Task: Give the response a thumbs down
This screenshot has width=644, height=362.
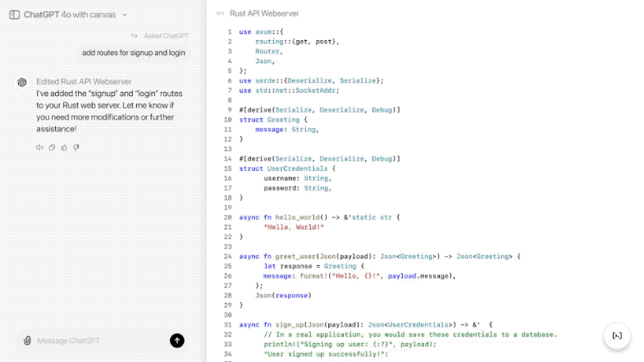Action: (x=76, y=148)
